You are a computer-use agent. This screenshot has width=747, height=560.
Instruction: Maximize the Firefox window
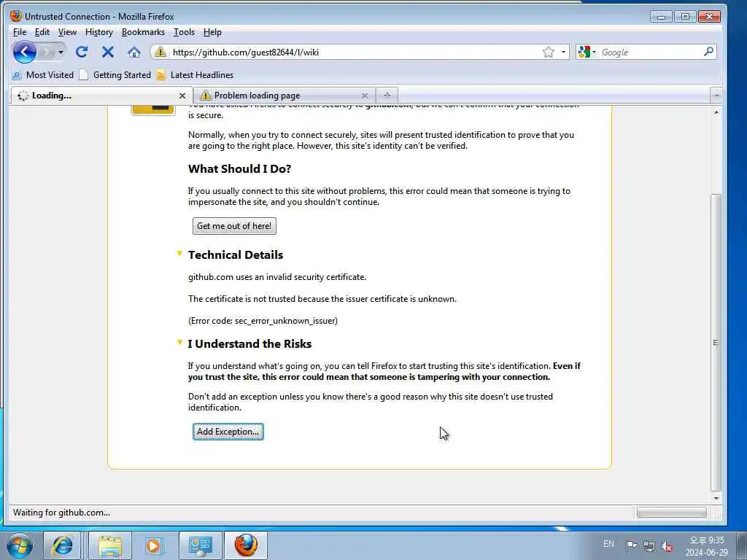point(685,17)
